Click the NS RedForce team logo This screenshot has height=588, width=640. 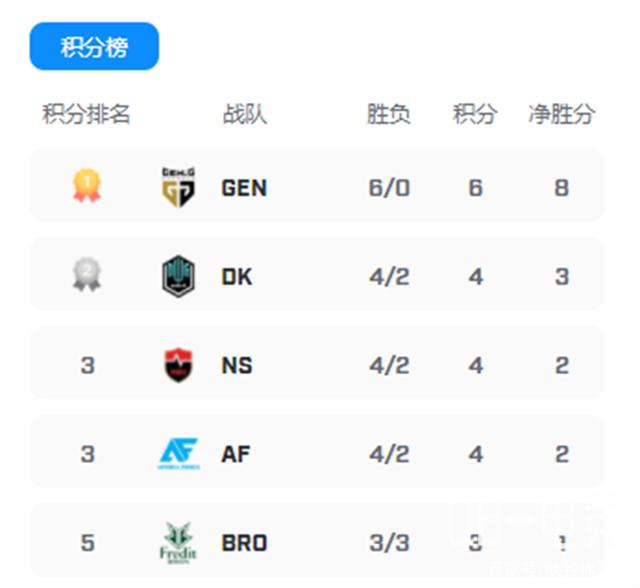pos(178,365)
